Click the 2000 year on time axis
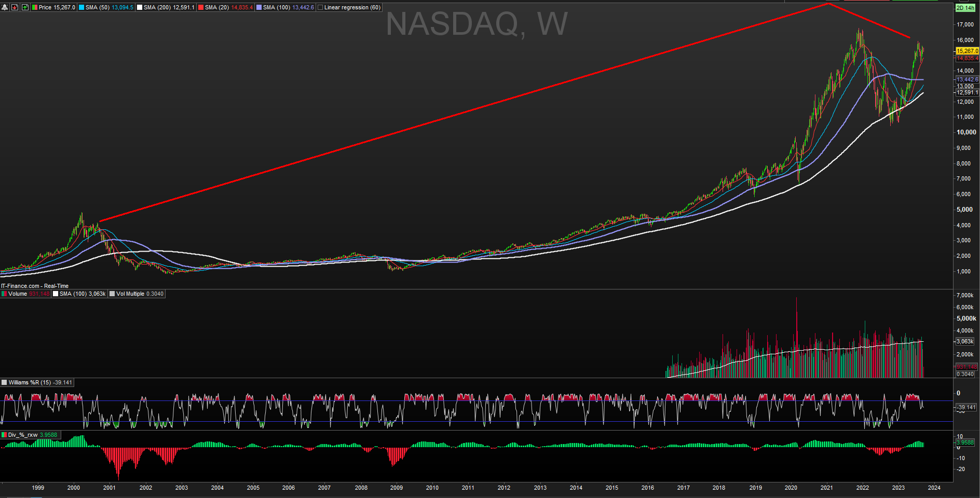 [74, 488]
